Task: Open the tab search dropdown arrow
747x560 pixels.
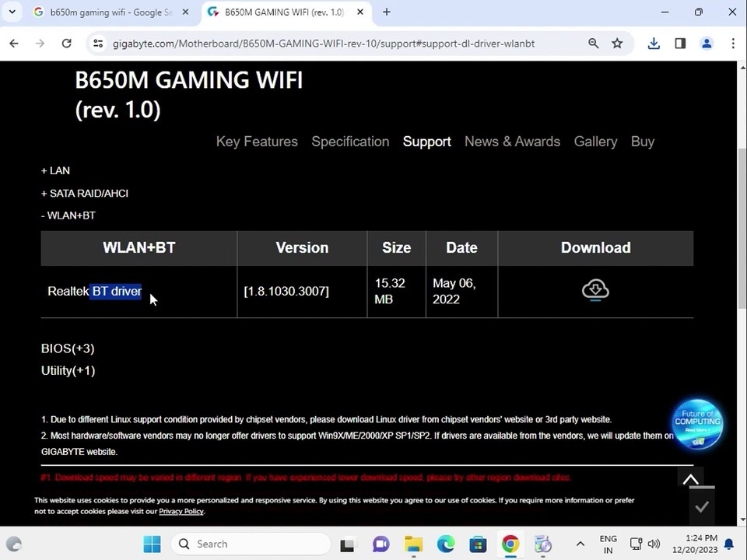Action: [12, 12]
